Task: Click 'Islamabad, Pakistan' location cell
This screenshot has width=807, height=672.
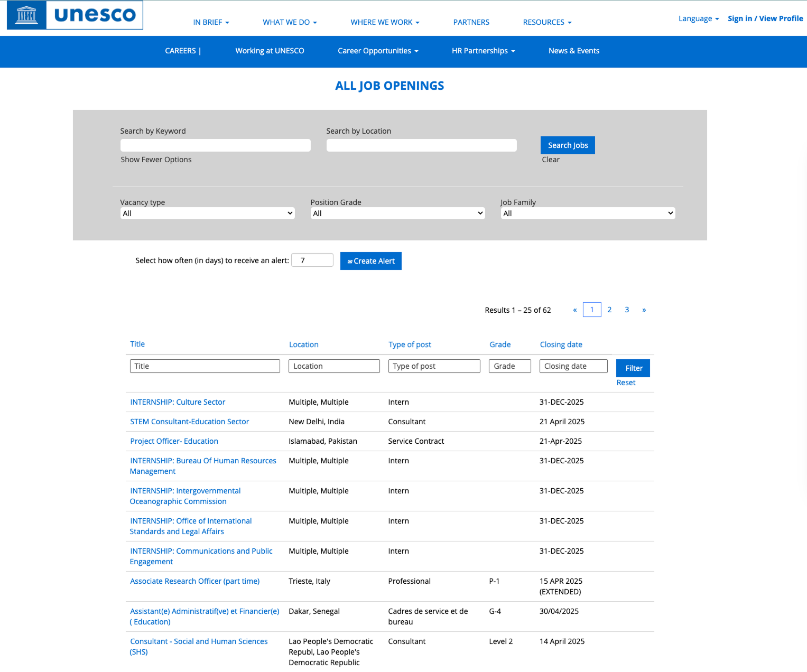Action: pyautogui.click(x=323, y=441)
